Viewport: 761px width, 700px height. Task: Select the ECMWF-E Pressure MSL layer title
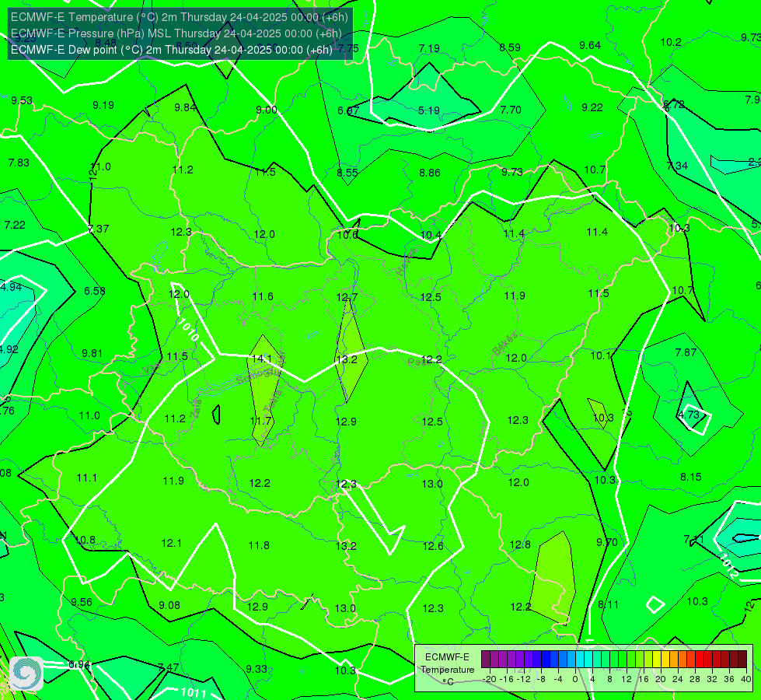[x=176, y=33]
